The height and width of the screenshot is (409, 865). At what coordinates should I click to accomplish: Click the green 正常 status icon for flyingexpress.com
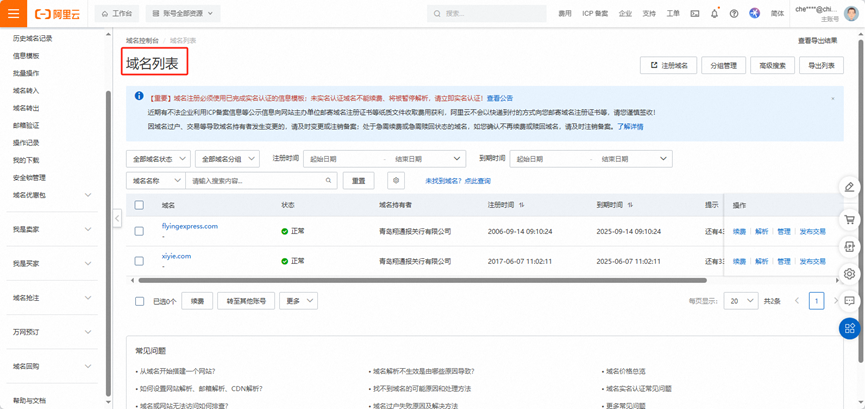point(285,231)
